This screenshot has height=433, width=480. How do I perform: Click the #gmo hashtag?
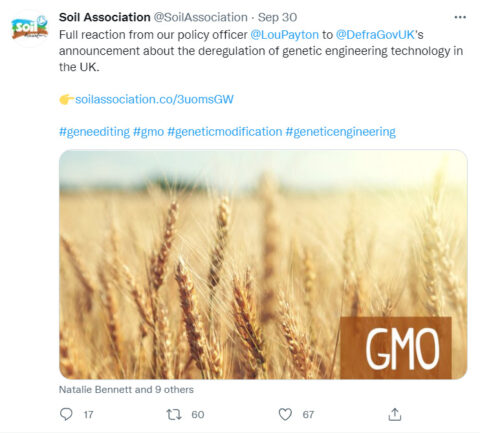point(148,132)
